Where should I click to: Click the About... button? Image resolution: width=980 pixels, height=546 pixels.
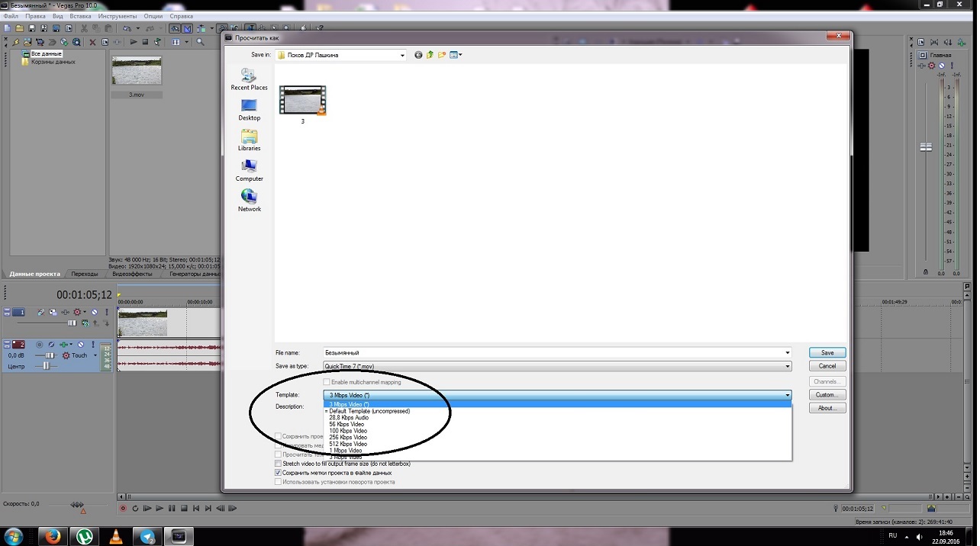point(827,408)
